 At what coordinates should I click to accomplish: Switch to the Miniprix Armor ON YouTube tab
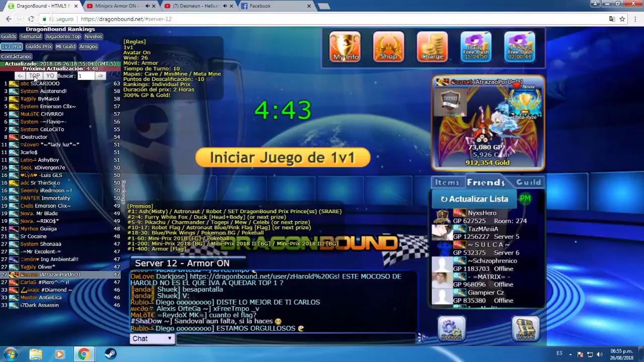pos(120,6)
